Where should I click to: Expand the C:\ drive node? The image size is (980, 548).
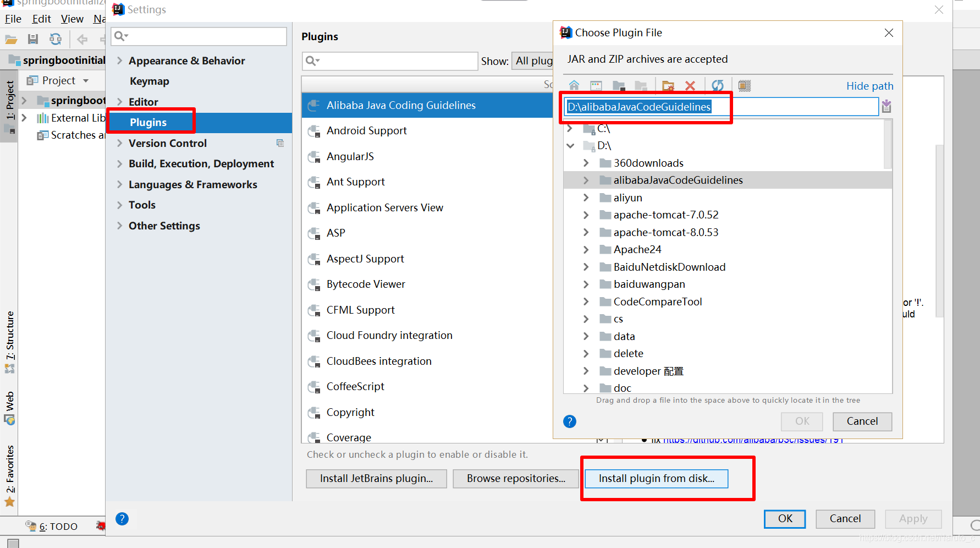(570, 129)
